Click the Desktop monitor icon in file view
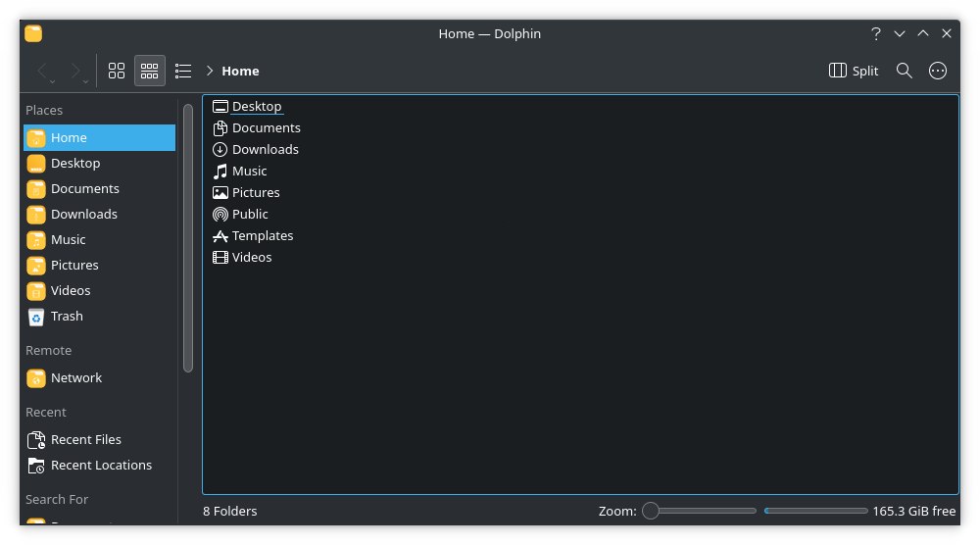 point(220,107)
